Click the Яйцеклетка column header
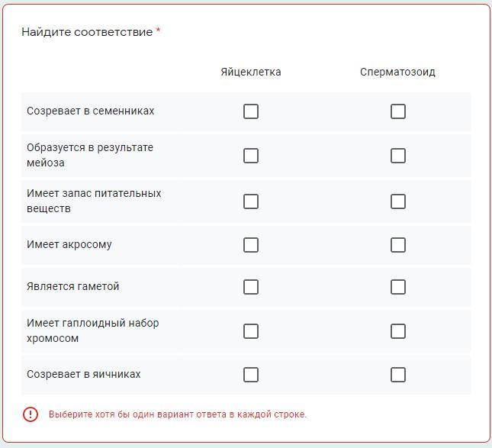This screenshot has width=492, height=448. 251,72
